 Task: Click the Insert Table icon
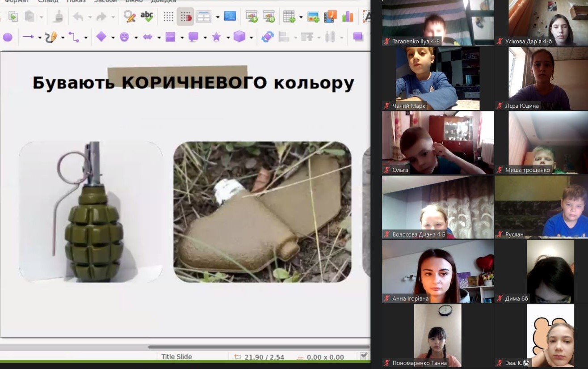tap(289, 17)
